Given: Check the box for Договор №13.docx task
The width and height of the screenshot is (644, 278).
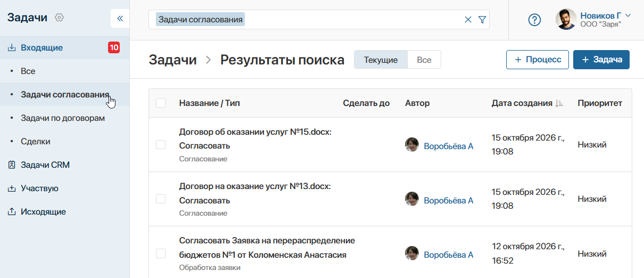Looking at the screenshot, I should pyautogui.click(x=161, y=199).
